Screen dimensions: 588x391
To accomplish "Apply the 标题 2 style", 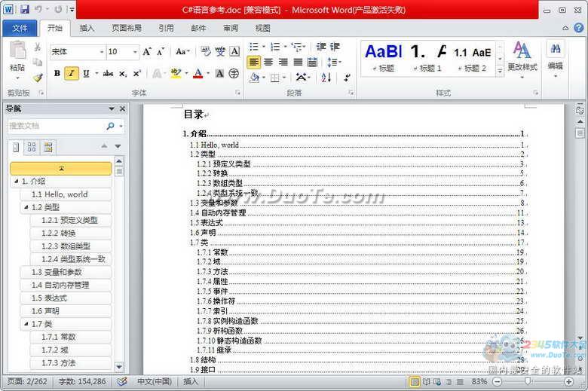I will [x=472, y=58].
